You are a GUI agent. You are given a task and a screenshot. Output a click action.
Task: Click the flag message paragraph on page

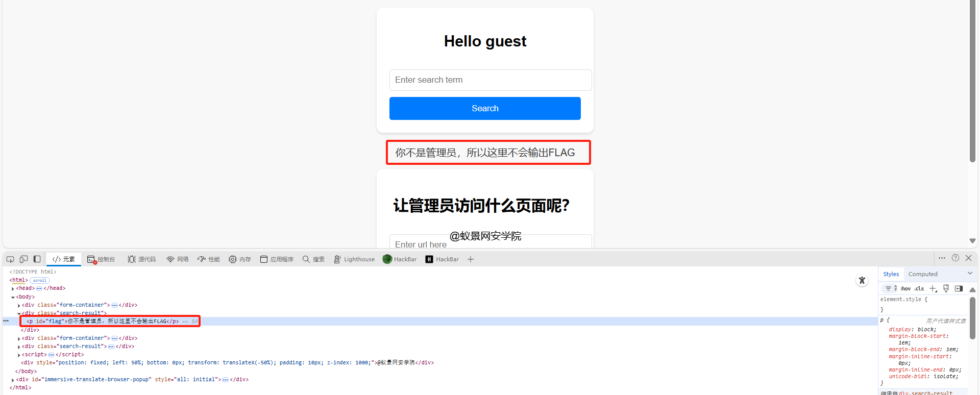click(x=485, y=153)
